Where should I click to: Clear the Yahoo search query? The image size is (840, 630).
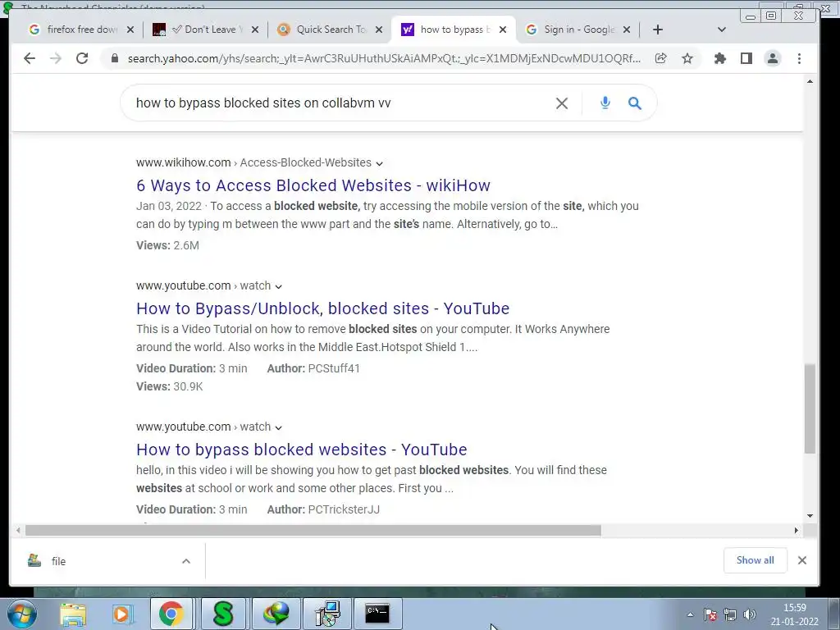pos(561,103)
